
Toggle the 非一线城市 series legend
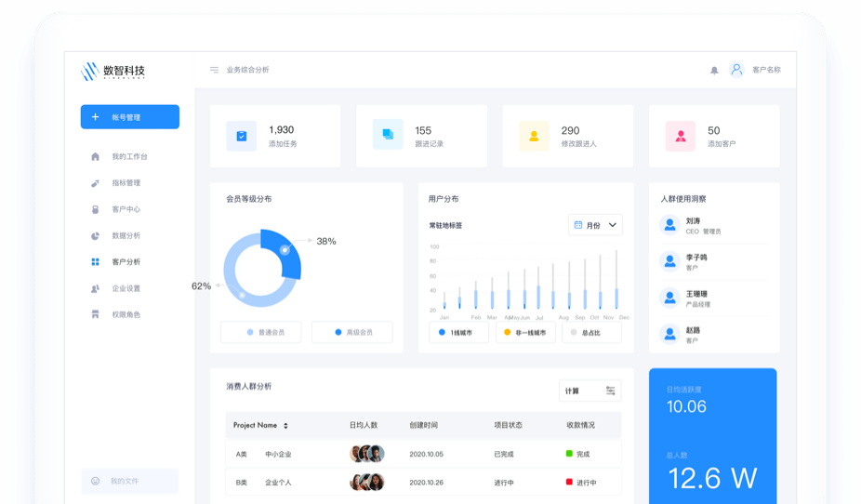tap(525, 332)
